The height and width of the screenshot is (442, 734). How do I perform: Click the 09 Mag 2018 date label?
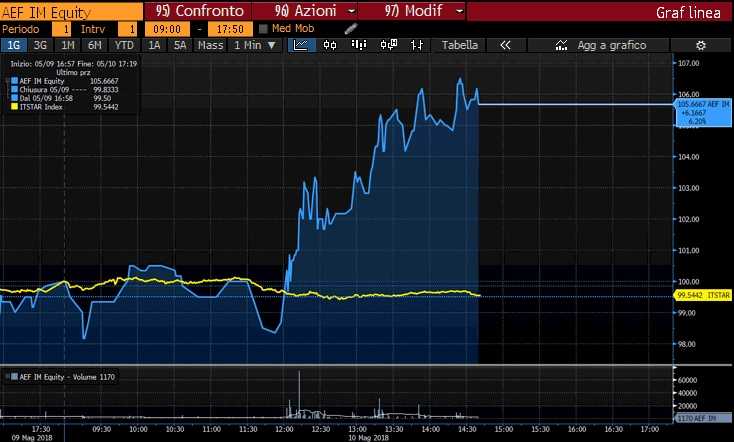(x=32, y=438)
